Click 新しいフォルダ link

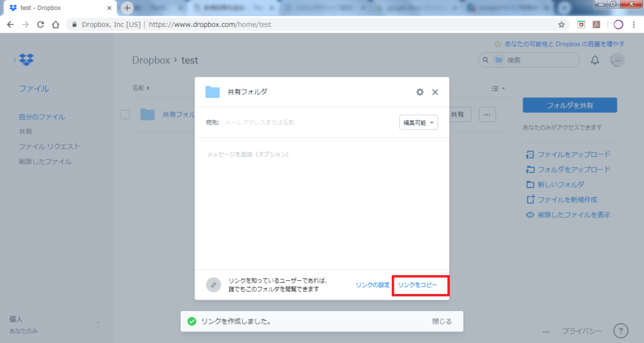click(x=560, y=185)
